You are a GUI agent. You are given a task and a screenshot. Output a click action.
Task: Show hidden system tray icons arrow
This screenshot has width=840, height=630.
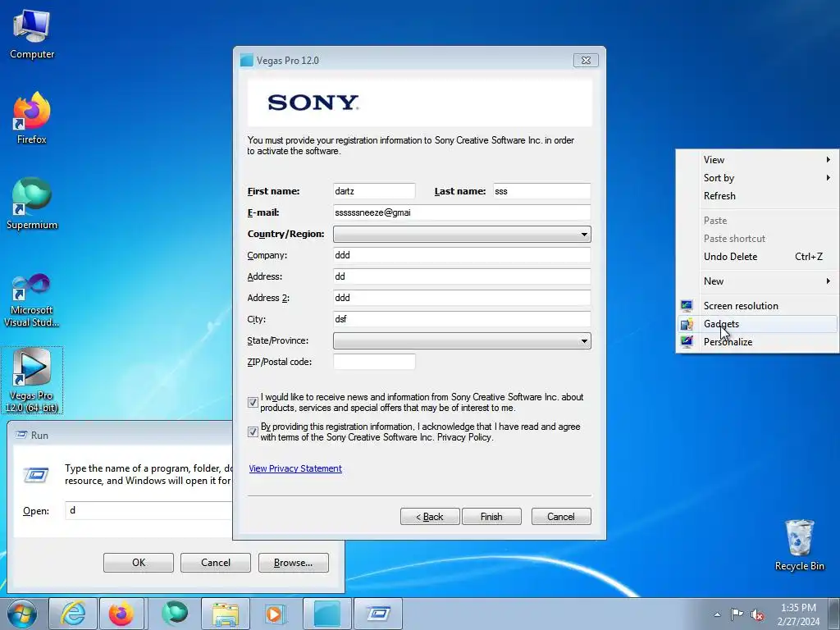[717, 614]
